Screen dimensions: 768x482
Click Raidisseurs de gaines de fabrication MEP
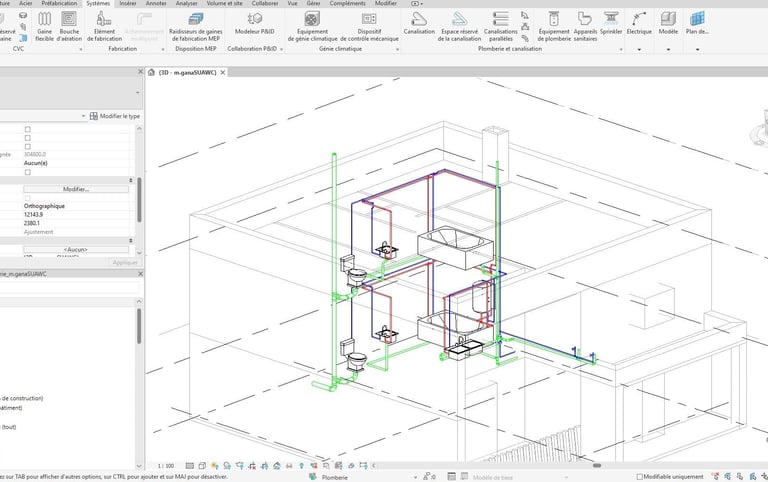click(195, 26)
